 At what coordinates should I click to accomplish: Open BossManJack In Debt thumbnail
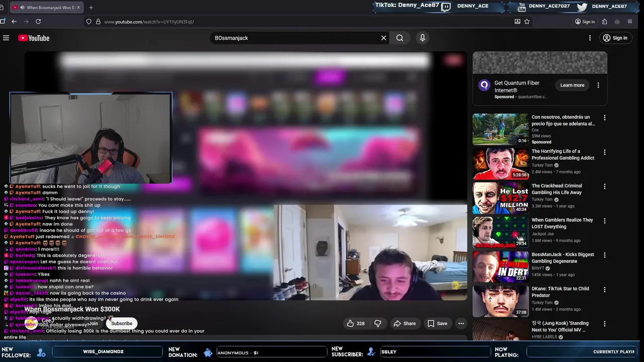click(x=500, y=266)
